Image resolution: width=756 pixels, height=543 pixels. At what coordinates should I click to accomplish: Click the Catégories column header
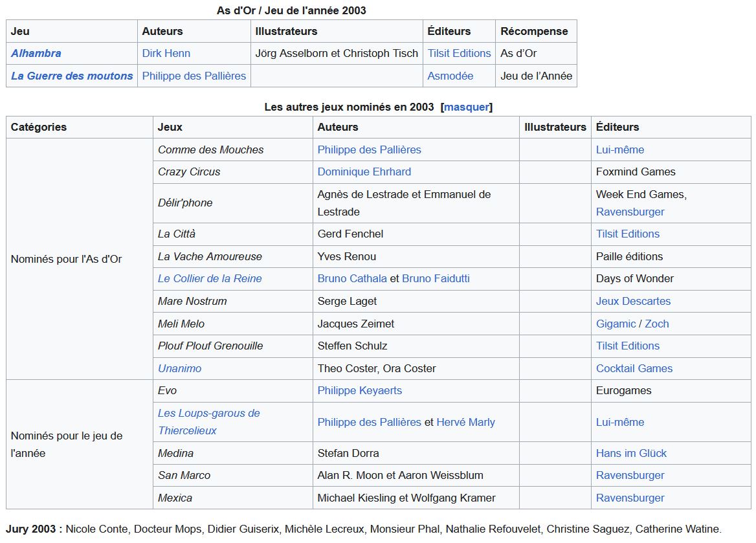click(80, 127)
